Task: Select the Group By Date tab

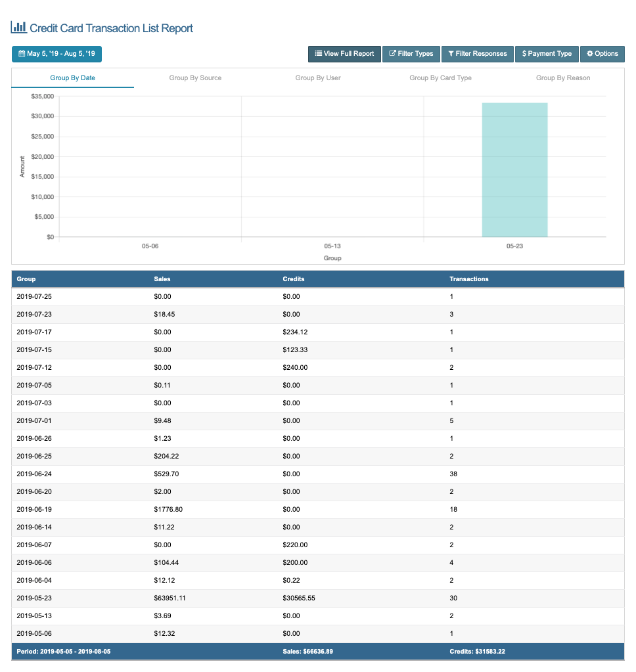Action: point(73,78)
